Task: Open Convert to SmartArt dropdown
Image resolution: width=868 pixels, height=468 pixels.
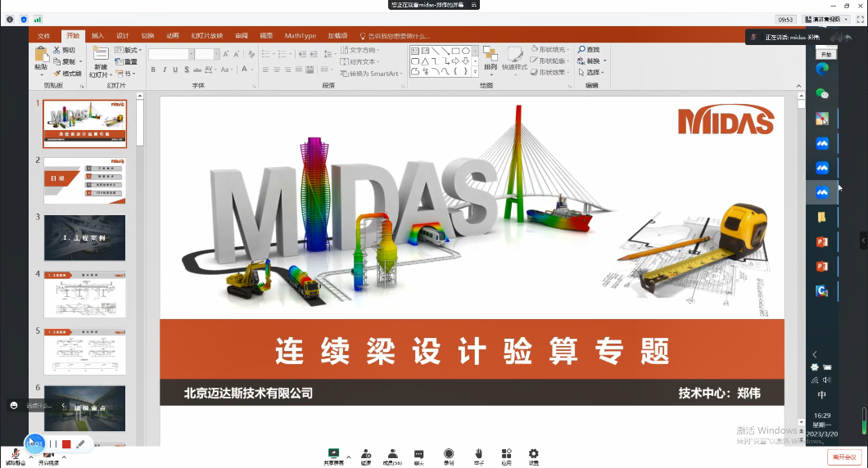Action: 372,74
